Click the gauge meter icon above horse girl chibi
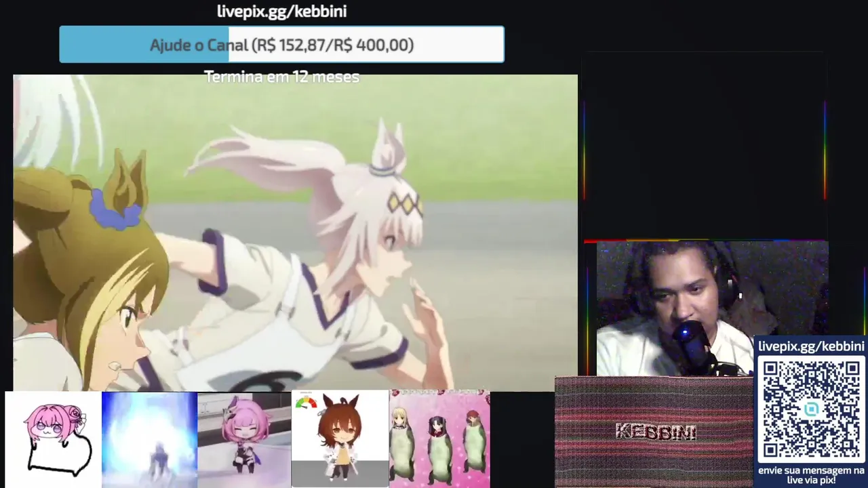 point(307,403)
